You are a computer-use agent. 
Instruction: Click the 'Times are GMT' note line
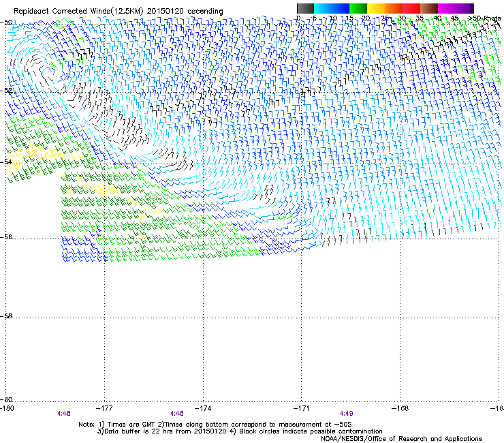pyautogui.click(x=215, y=425)
